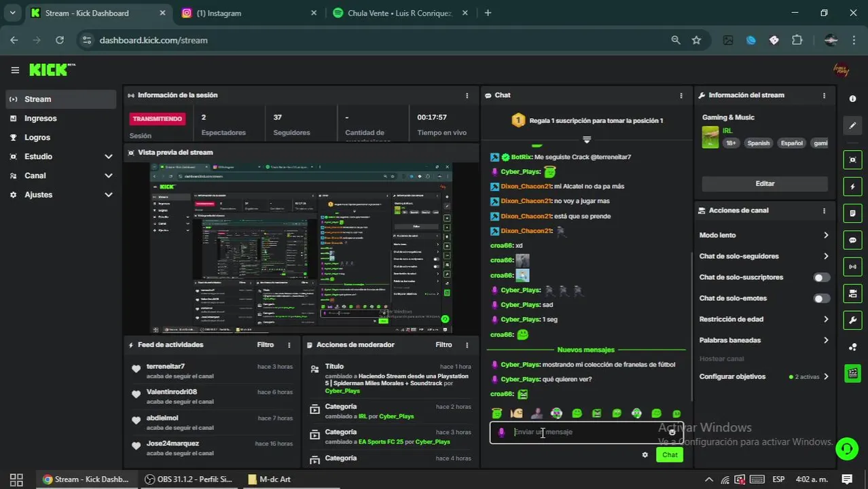Viewport: 868px width, 489px height.
Task: Toggle the document panel icon in right sidebar
Action: pyautogui.click(x=852, y=213)
